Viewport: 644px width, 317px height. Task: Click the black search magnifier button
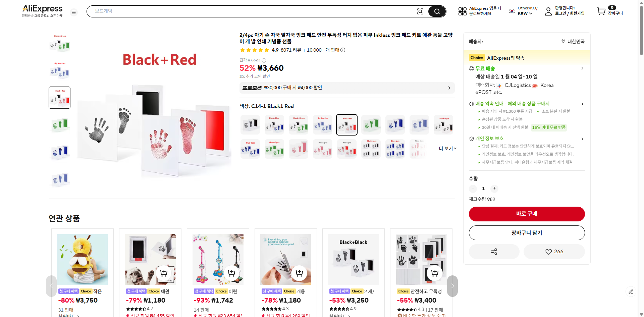coord(437,11)
